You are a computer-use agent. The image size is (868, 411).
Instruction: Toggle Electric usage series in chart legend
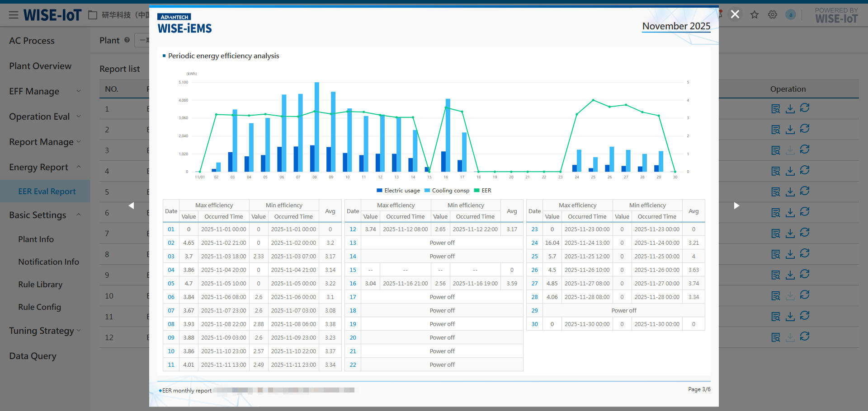pos(398,191)
